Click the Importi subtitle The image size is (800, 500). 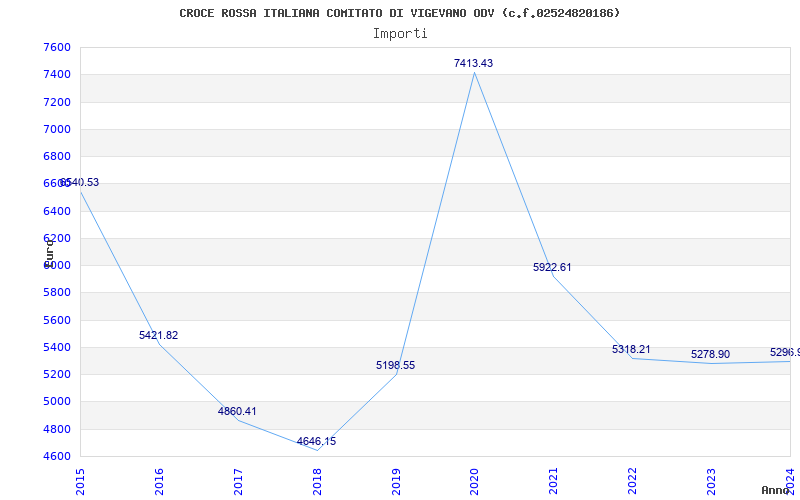[400, 34]
